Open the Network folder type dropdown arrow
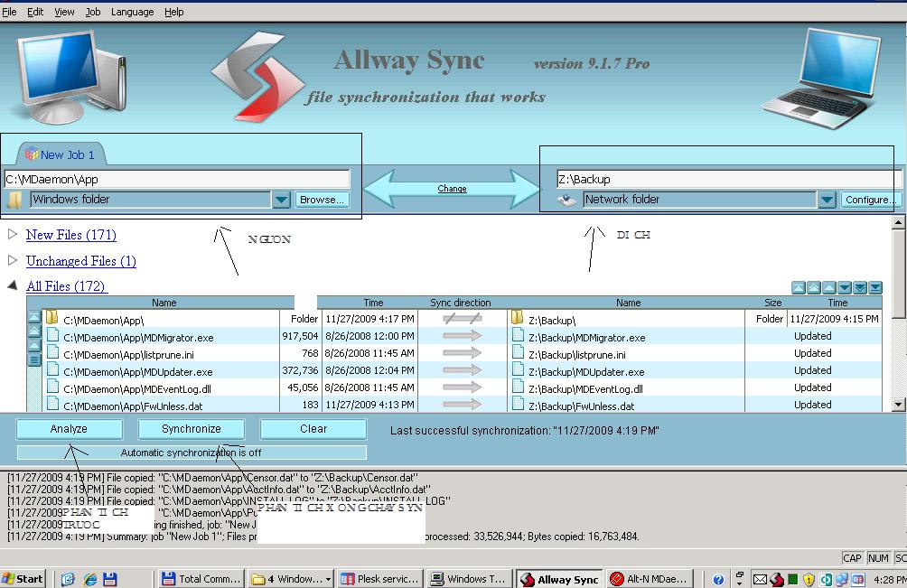This screenshot has height=588, width=907. pyautogui.click(x=828, y=200)
